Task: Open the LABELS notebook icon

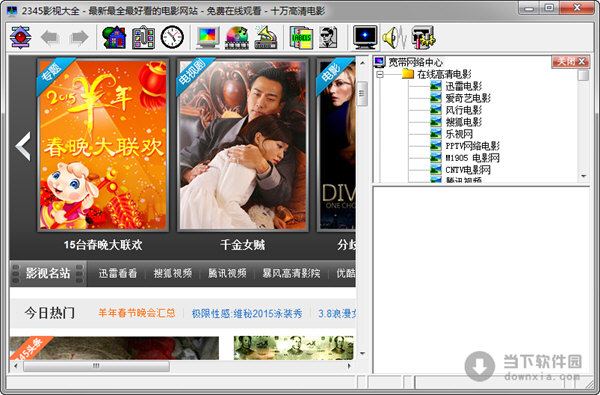Action: 301,37
